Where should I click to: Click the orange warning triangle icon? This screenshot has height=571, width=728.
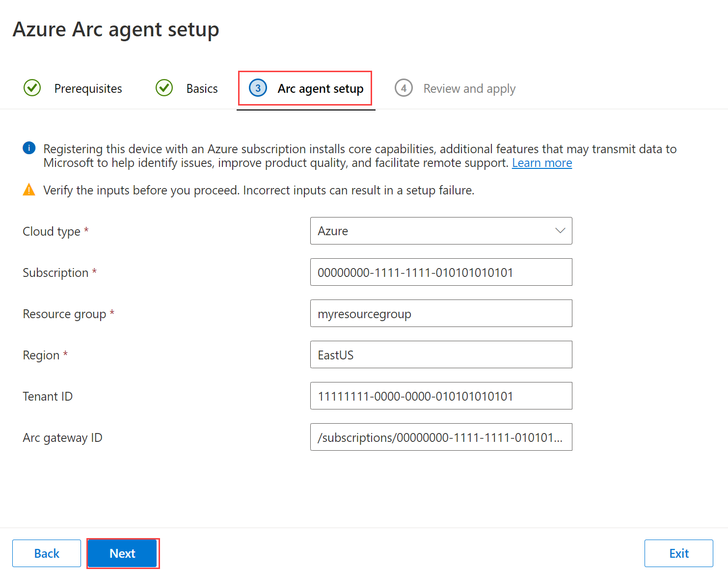click(29, 190)
